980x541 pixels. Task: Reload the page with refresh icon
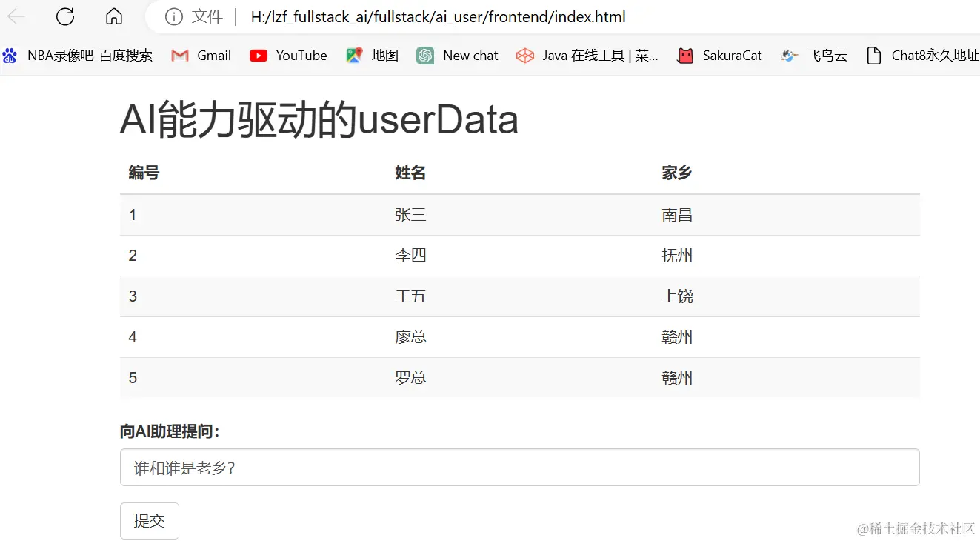(x=65, y=16)
